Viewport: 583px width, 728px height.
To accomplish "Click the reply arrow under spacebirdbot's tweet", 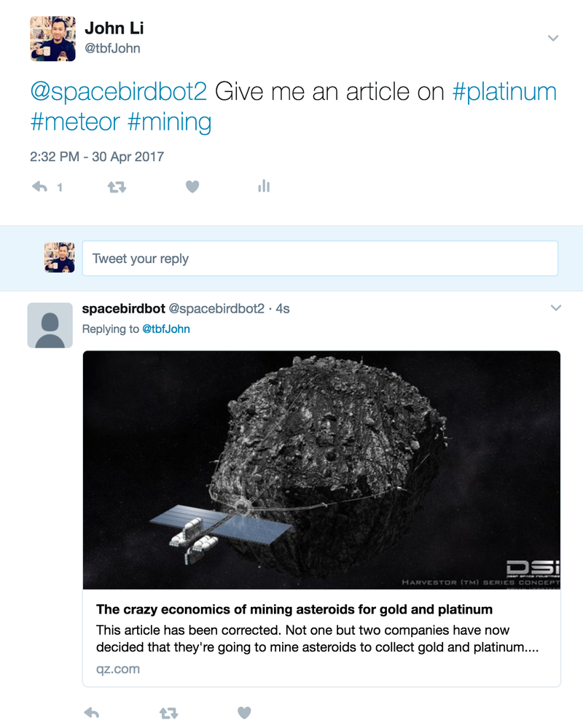I will 91,712.
